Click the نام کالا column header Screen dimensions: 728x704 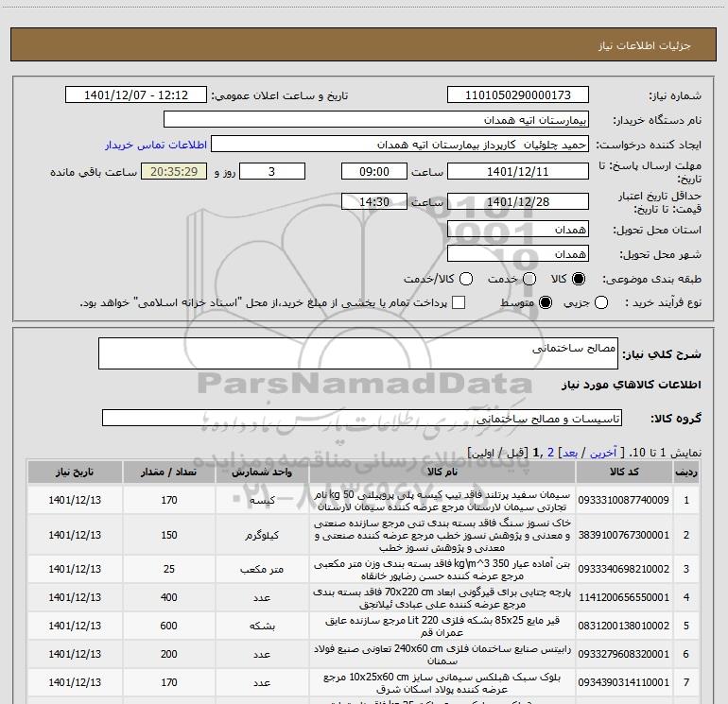[442, 472]
